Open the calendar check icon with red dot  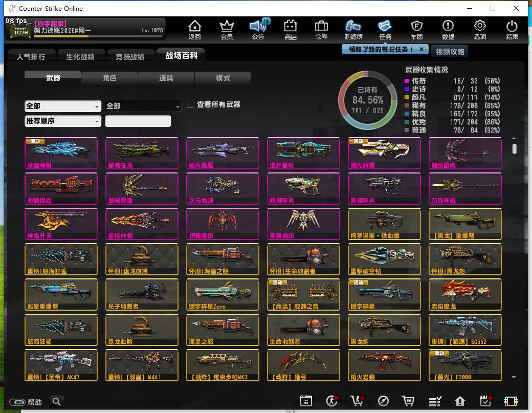(x=486, y=401)
